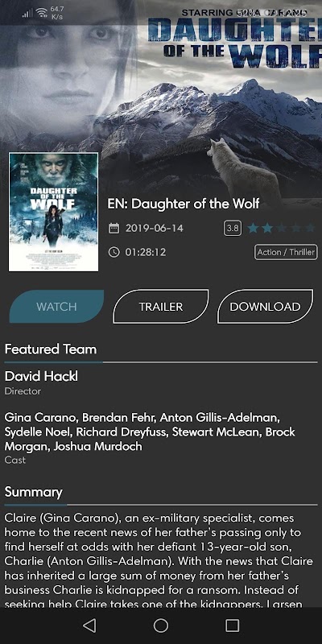Tap the movie title EN: Daughter of the Wolf
322x644 pixels.
point(184,204)
